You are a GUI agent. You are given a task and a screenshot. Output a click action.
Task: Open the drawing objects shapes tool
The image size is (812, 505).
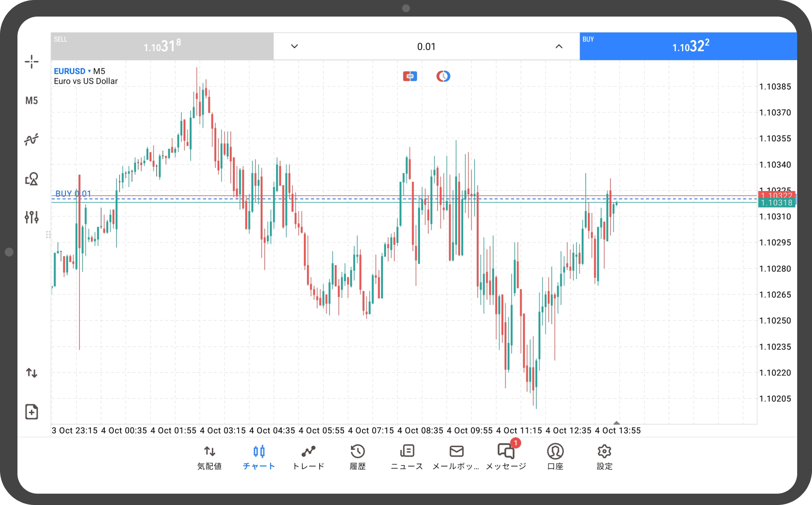pos(31,178)
